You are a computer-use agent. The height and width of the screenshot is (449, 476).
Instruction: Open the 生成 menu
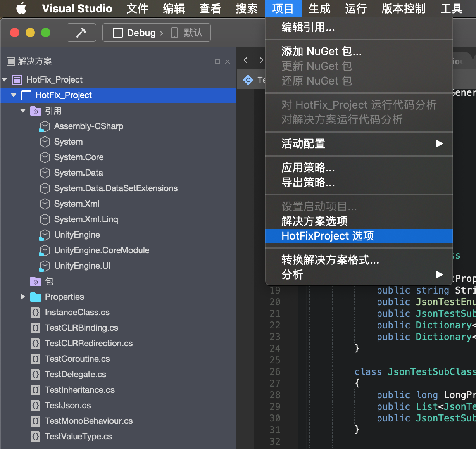(x=320, y=8)
